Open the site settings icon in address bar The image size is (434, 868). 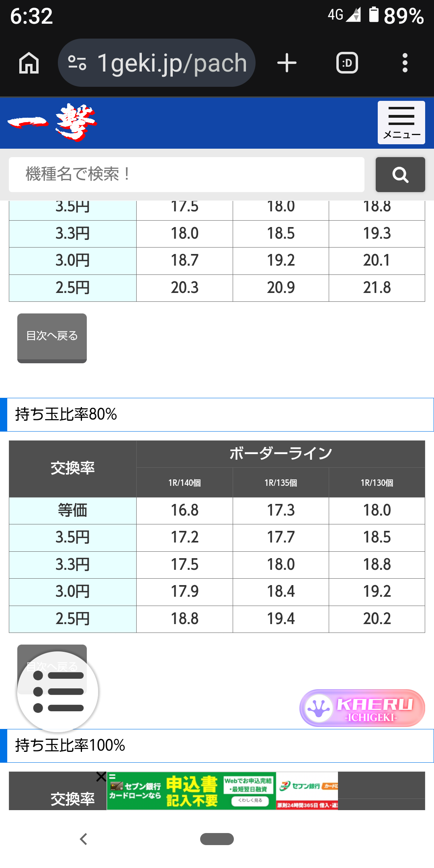click(x=77, y=63)
